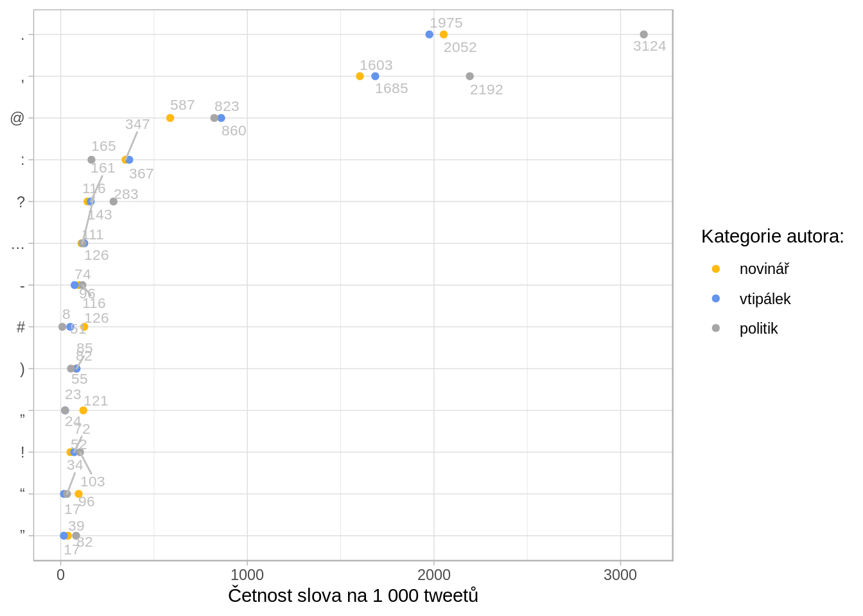
Task: Select the politik legend label
Action: tap(758, 329)
